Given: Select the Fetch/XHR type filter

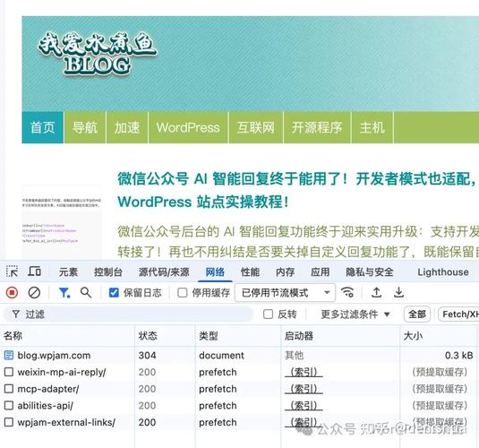Looking at the screenshot, I should click(458, 314).
